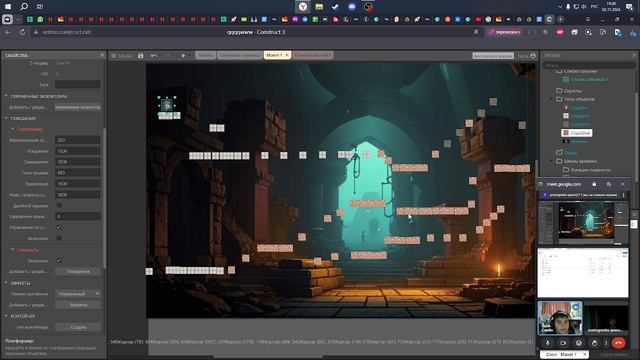The height and width of the screenshot is (360, 640).
Task: Open the Blend mode dropdown
Action: (78, 293)
